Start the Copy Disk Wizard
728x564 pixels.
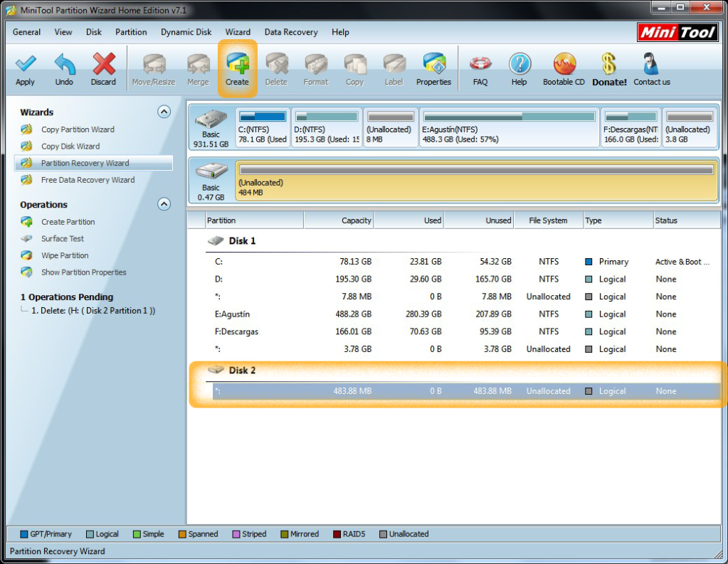click(70, 147)
